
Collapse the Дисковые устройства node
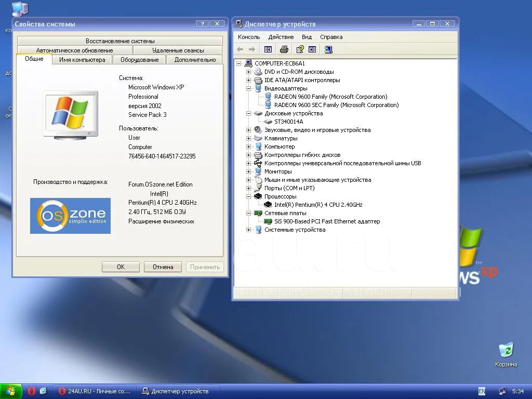click(249, 114)
